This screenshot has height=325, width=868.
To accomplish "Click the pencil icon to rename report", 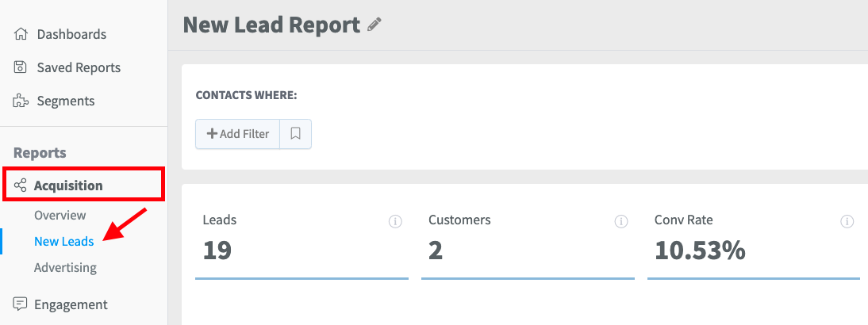I will [x=374, y=25].
